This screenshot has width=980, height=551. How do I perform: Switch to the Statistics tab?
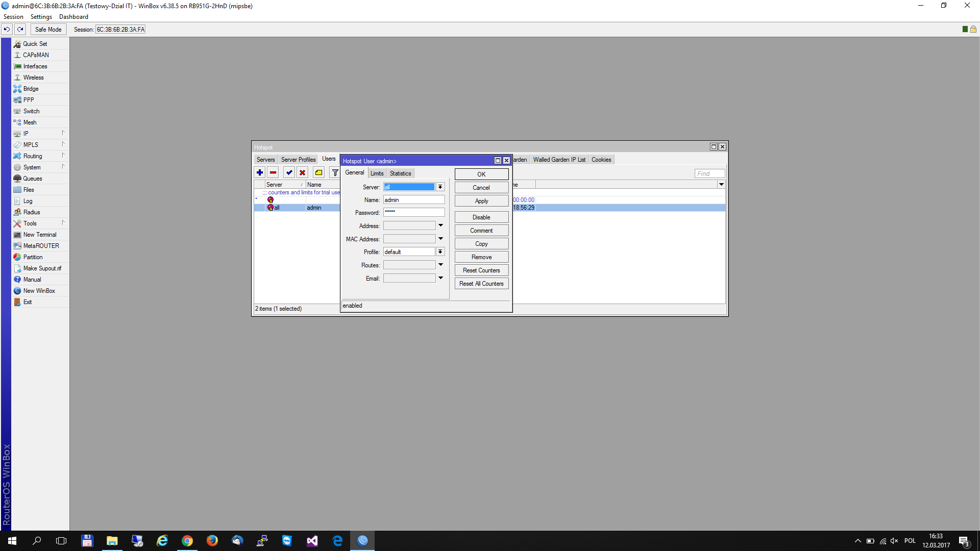pyautogui.click(x=400, y=173)
